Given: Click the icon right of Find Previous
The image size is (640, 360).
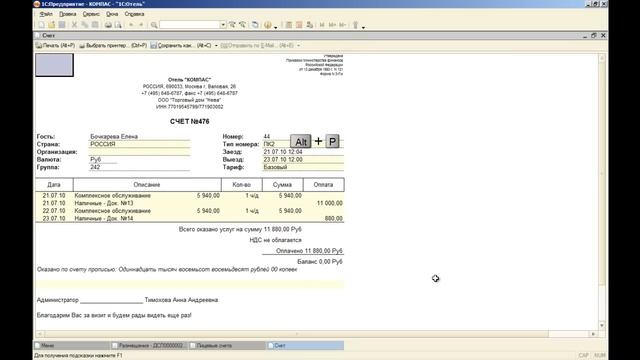Looking at the screenshot, I should click(255, 25).
